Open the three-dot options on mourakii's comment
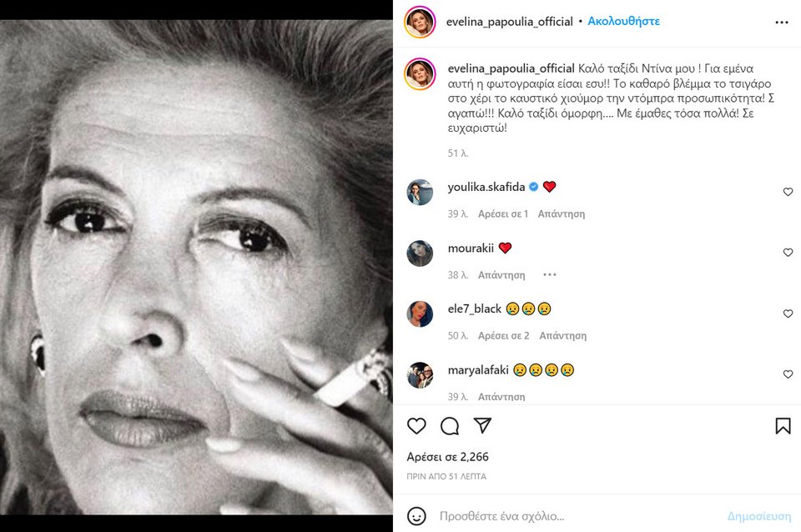 coord(550,274)
